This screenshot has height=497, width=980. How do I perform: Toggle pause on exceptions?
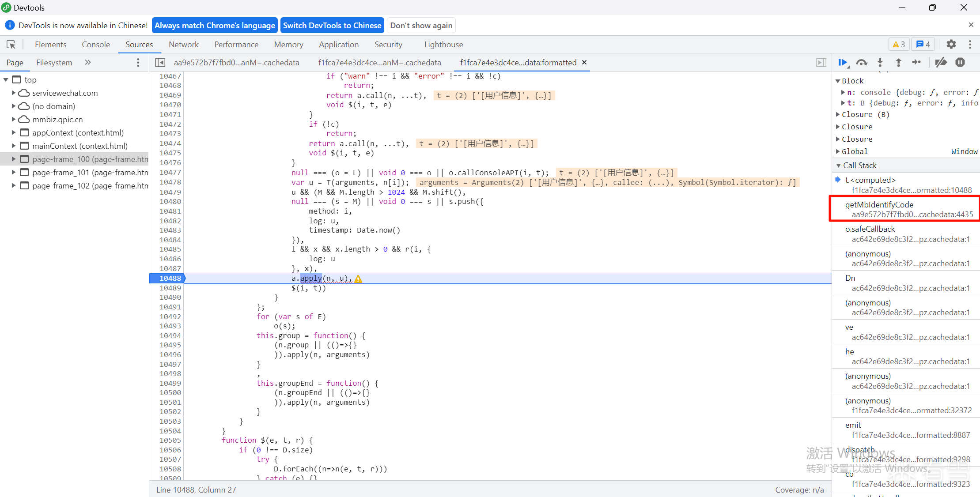pyautogui.click(x=960, y=63)
